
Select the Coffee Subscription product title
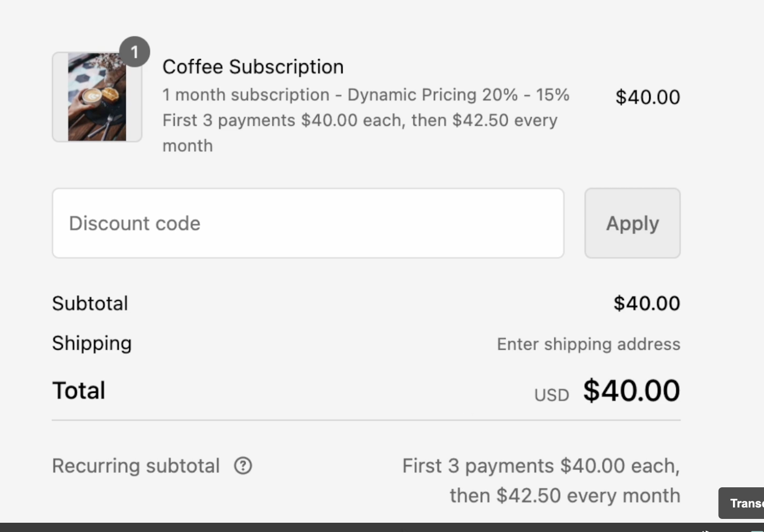[253, 66]
